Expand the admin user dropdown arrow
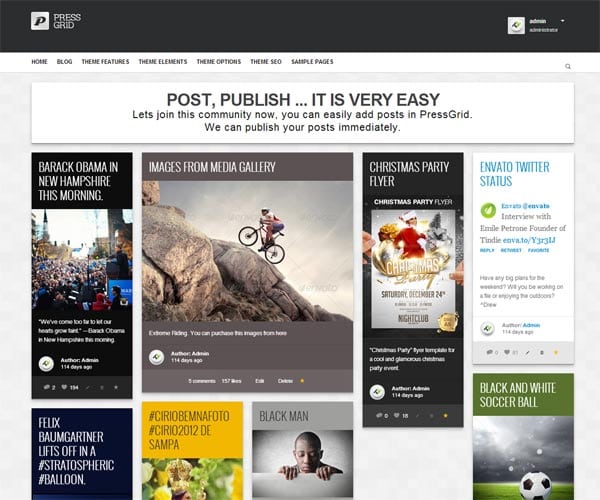 tap(562, 21)
